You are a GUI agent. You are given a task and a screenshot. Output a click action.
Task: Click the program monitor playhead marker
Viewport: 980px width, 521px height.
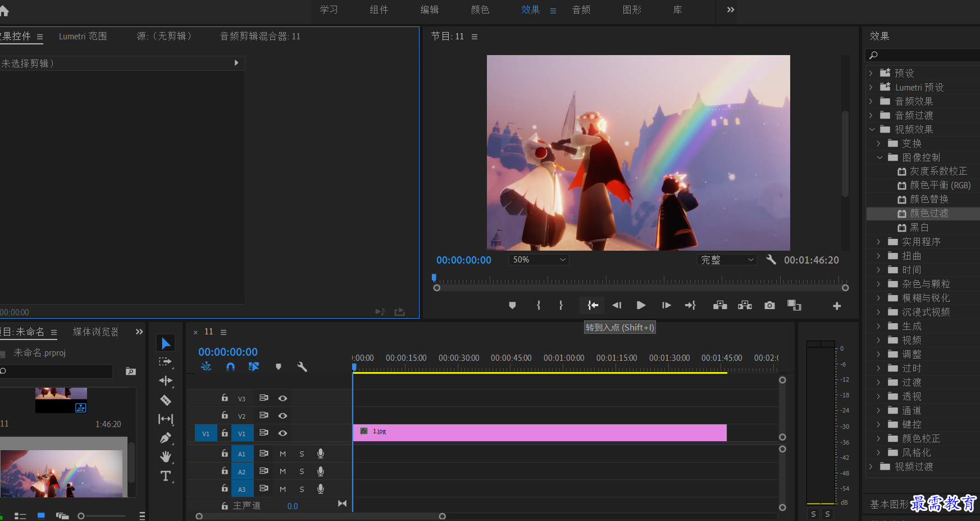pyautogui.click(x=434, y=277)
